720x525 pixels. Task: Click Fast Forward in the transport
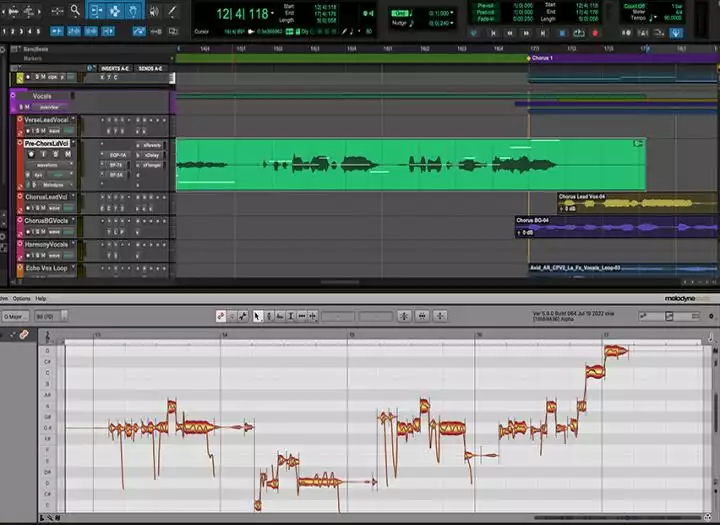527,33
